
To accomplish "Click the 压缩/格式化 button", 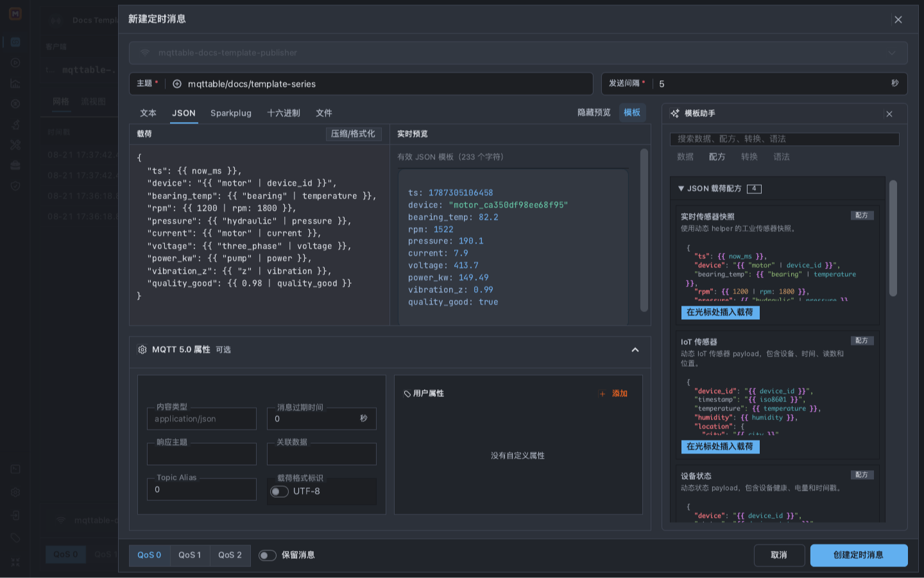I will coord(354,134).
